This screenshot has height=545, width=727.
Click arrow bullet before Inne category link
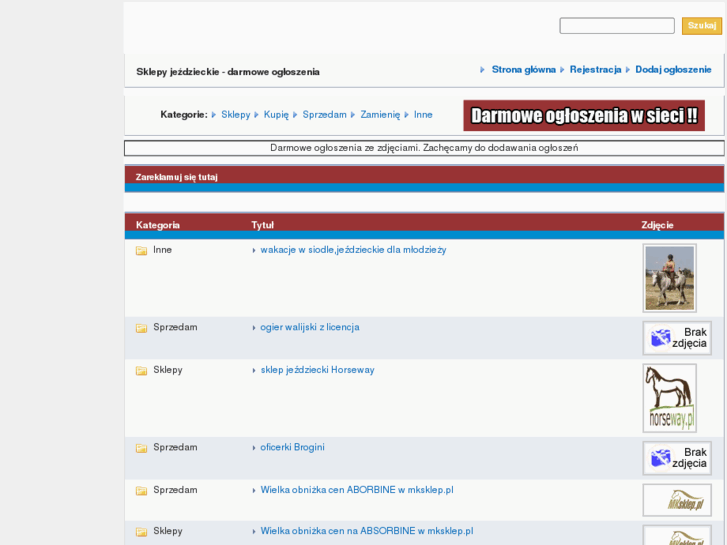[x=407, y=115]
